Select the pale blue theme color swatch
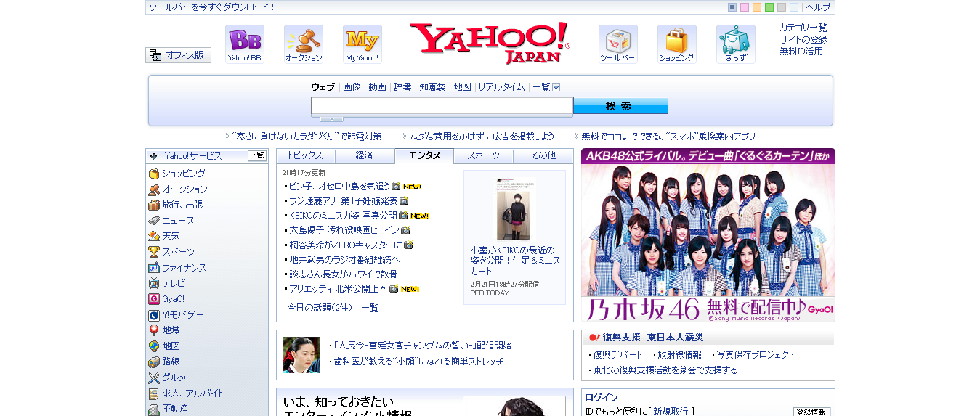980x416 pixels. click(x=794, y=7)
